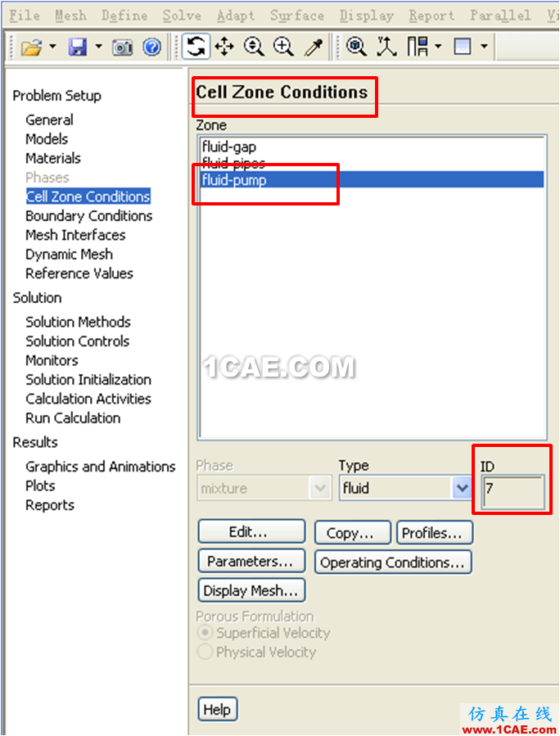Click the fit to window icon
This screenshot has width=560, height=736.
point(357,47)
